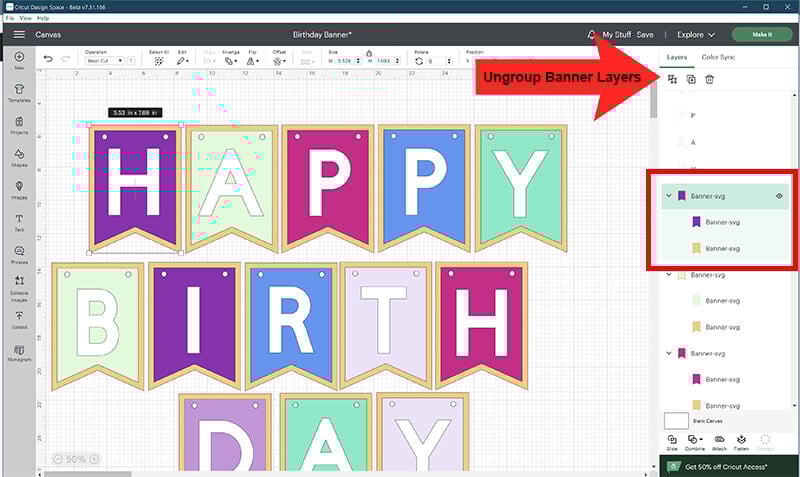
Task: Select the purple Banner-svg child layer
Action: pyautogui.click(x=724, y=222)
